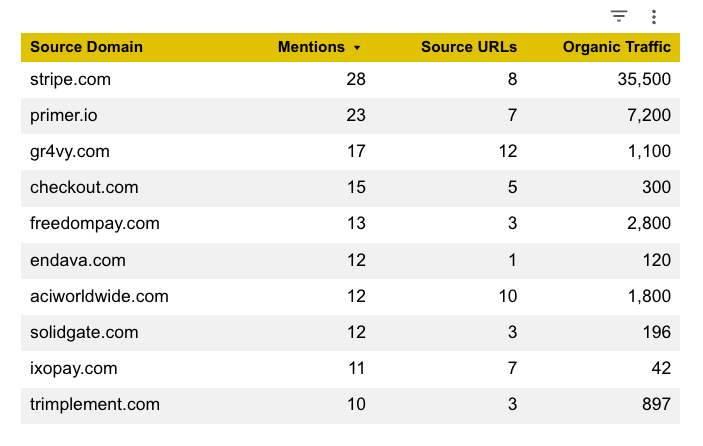The image size is (703, 446).
Task: Click the trimplement.com domain cell
Action: tap(95, 404)
